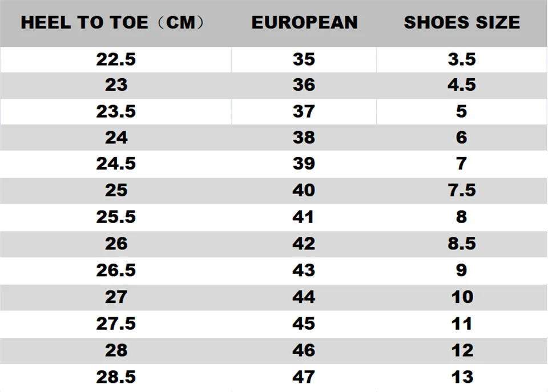Select European size 36 cell
Viewport: 548px width, 392px height.
(304, 85)
